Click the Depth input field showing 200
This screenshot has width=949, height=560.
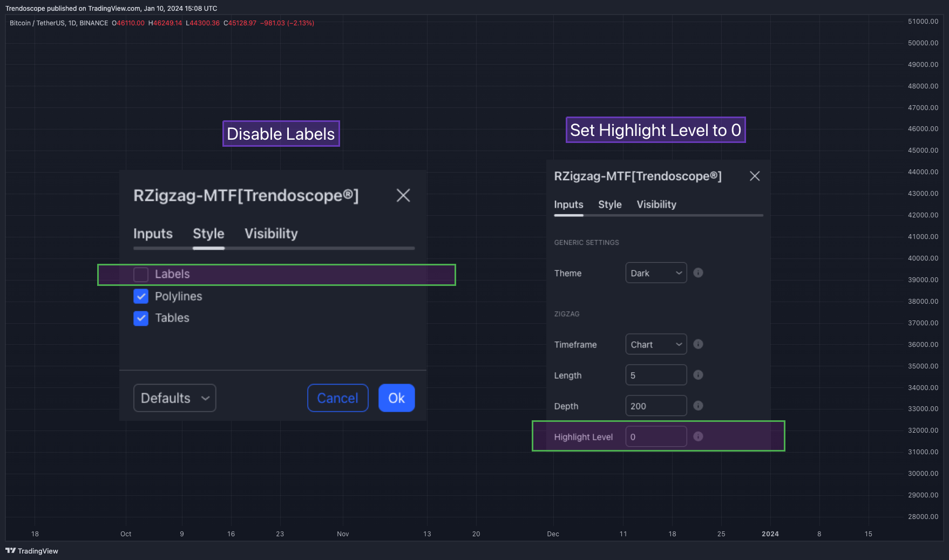tap(656, 406)
